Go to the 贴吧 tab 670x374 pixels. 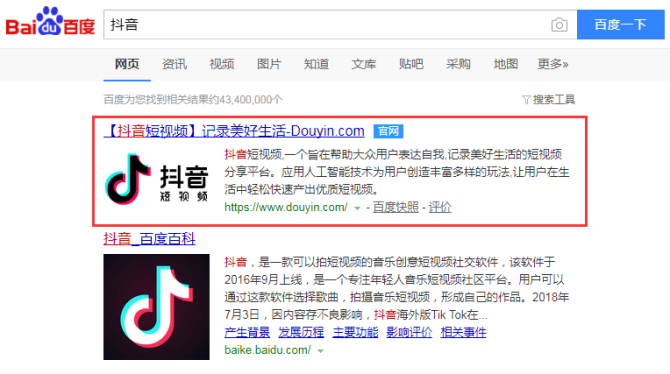click(411, 64)
